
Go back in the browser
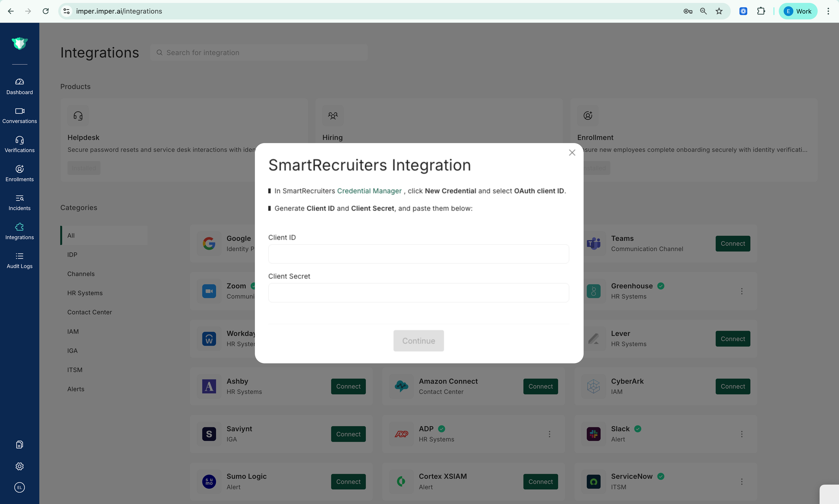coord(11,11)
